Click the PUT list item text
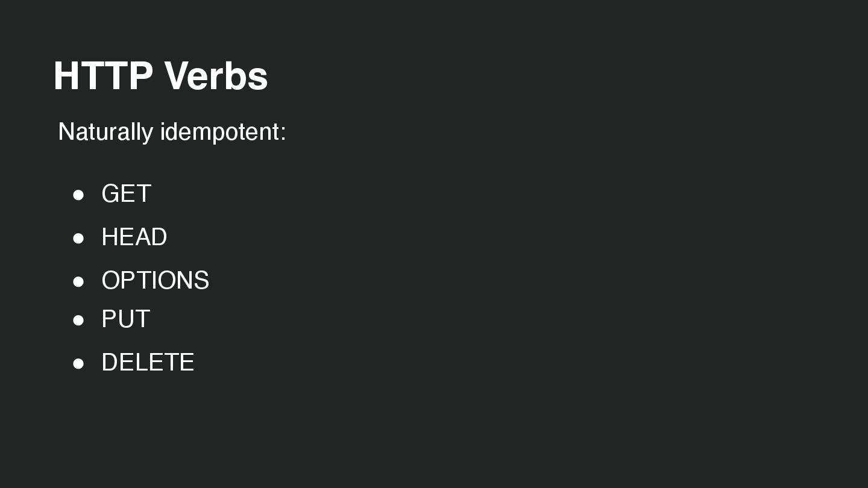This screenshot has width=868, height=488. (x=125, y=319)
